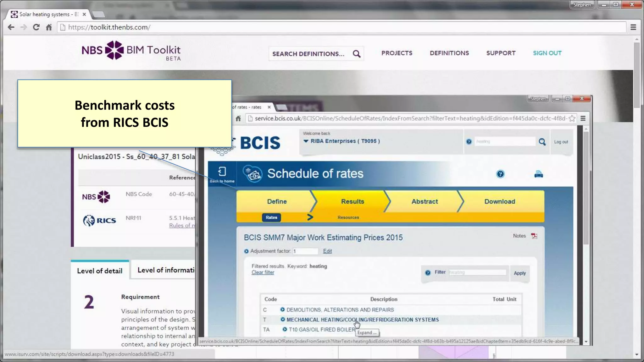Image resolution: width=644 pixels, height=362 pixels.
Task: Open the Projects menu
Action: [x=397, y=53]
